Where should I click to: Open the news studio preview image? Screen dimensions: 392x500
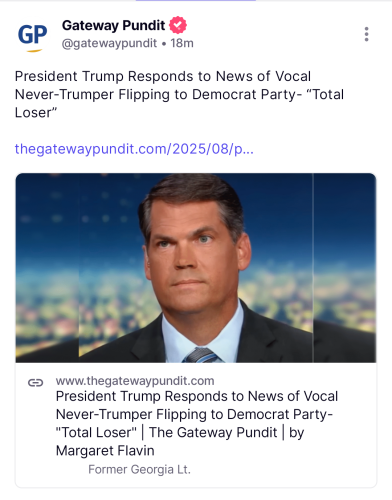[196, 268]
